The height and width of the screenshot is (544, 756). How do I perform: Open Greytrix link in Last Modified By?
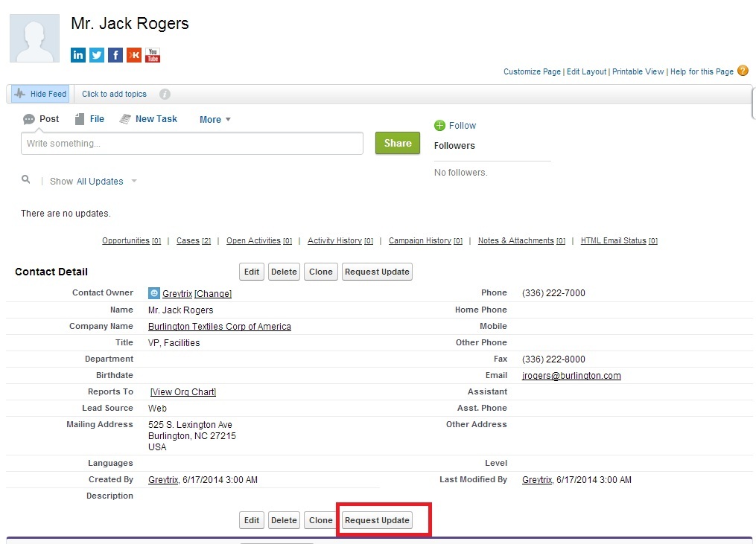pyautogui.click(x=537, y=479)
